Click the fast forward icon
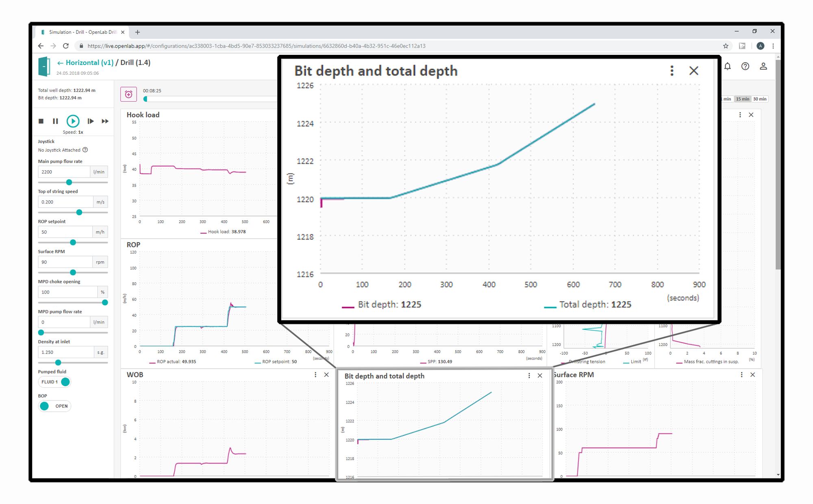 (x=105, y=121)
